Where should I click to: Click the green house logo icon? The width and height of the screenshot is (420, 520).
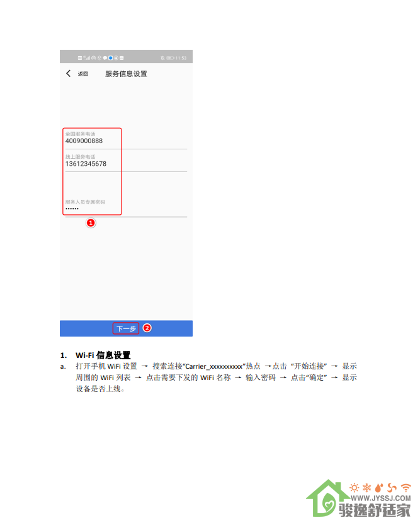[x=327, y=497]
